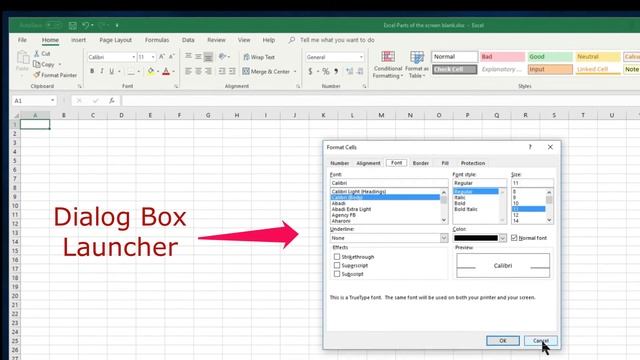Switch to the Border tab in Format Cells
Image resolution: width=640 pixels, height=360 pixels.
point(420,163)
